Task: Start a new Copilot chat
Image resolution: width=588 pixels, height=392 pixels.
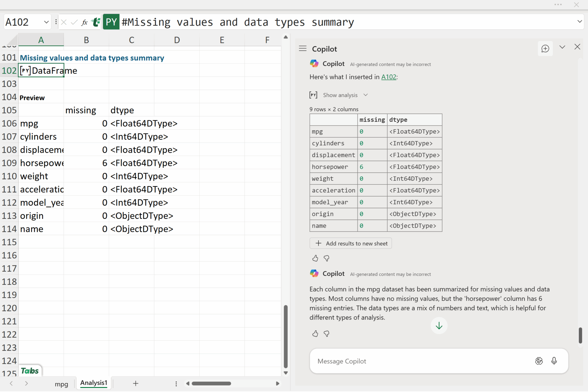Action: tap(545, 49)
